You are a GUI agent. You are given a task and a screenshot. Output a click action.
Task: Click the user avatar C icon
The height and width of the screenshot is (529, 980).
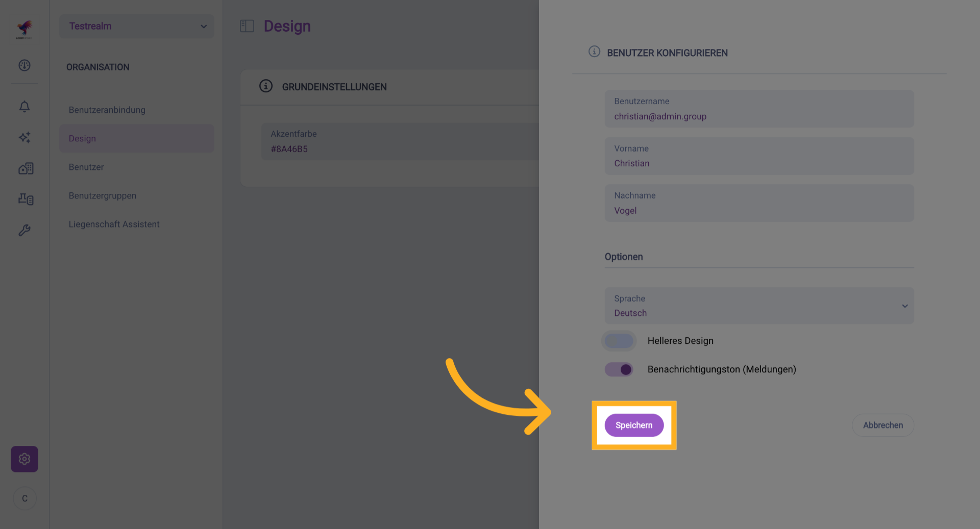tap(24, 498)
